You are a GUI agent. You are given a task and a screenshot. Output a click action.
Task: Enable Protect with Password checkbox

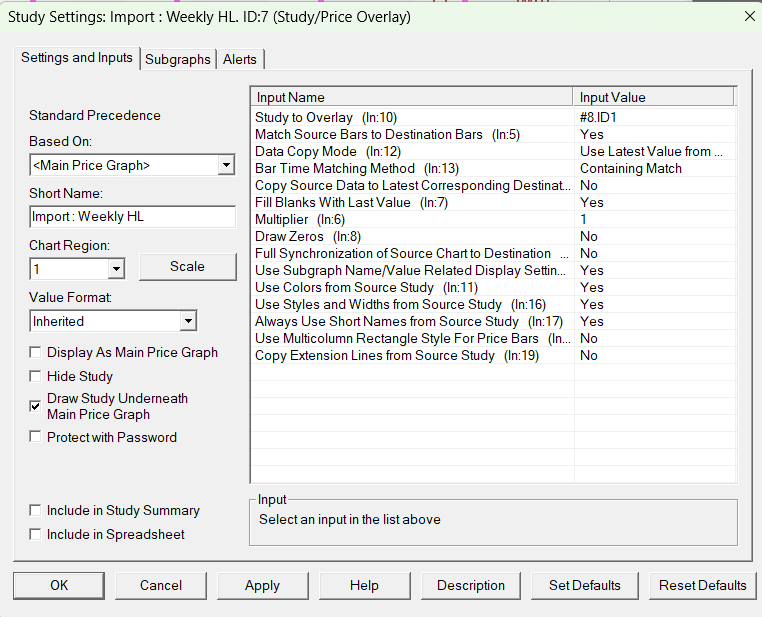(x=36, y=437)
